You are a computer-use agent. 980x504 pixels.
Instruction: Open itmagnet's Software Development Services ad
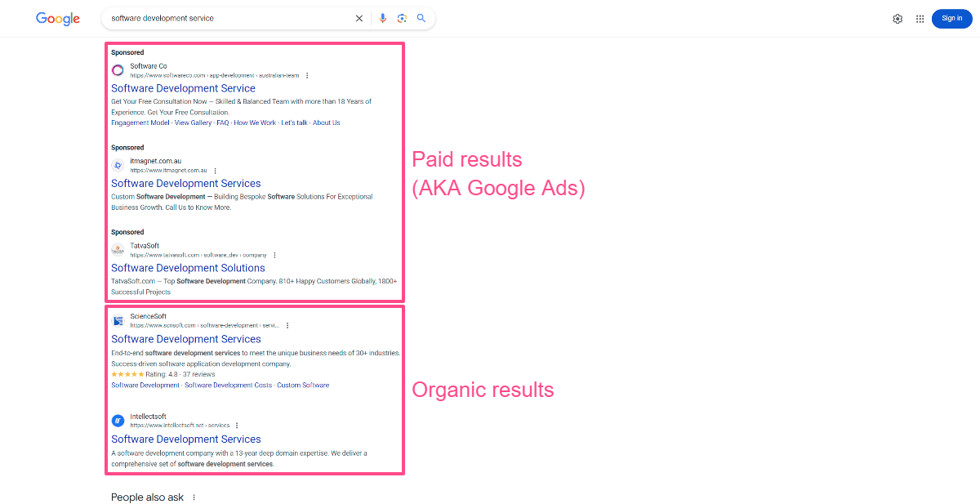[x=186, y=184]
